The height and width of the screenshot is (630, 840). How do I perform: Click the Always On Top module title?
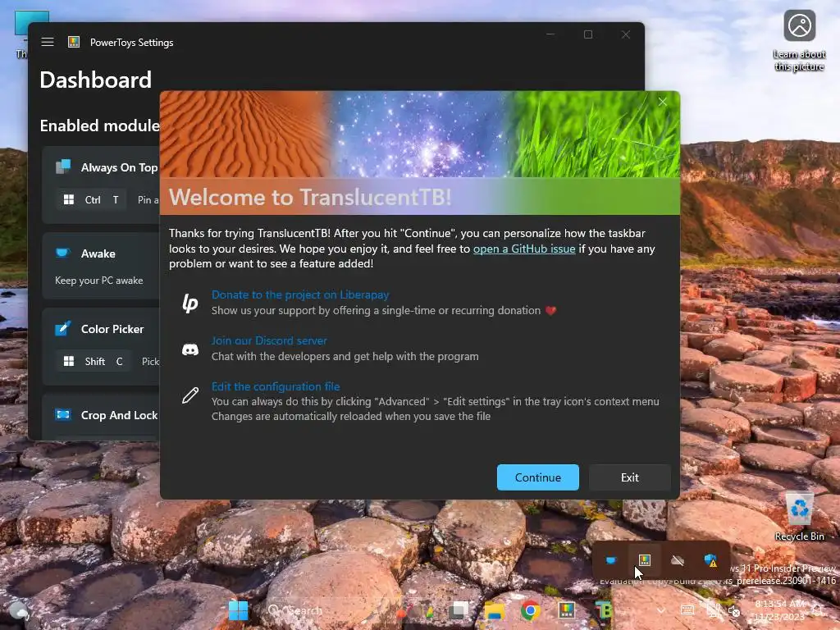pyautogui.click(x=119, y=167)
